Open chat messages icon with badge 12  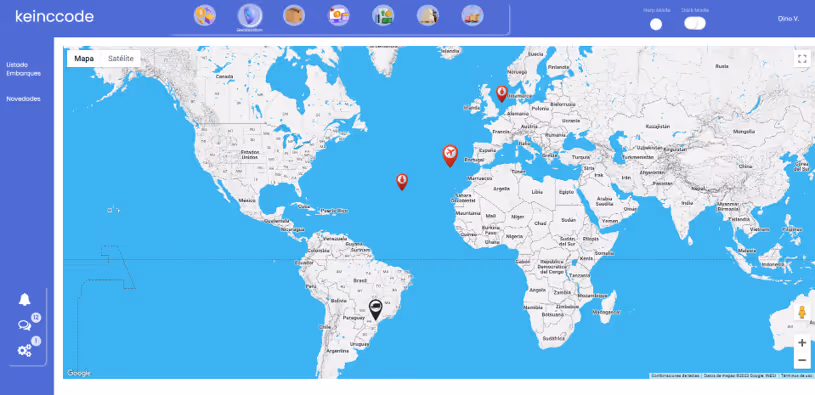pyautogui.click(x=24, y=325)
